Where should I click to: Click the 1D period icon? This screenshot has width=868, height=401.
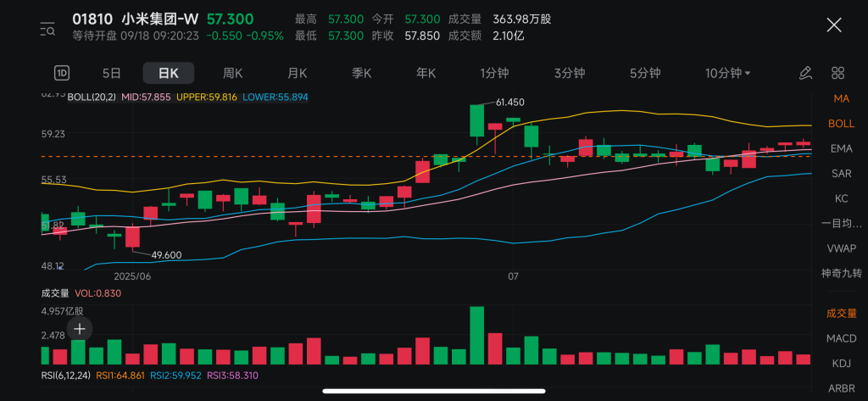pos(62,73)
